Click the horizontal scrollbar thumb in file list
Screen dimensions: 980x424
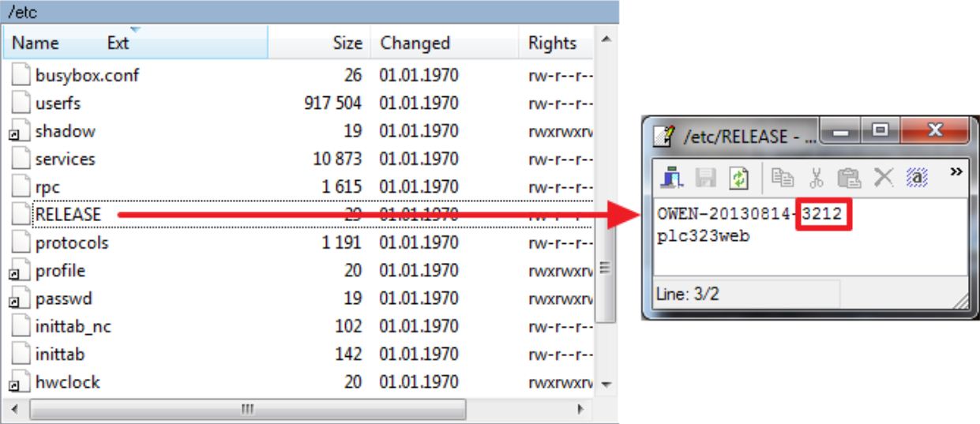246,410
